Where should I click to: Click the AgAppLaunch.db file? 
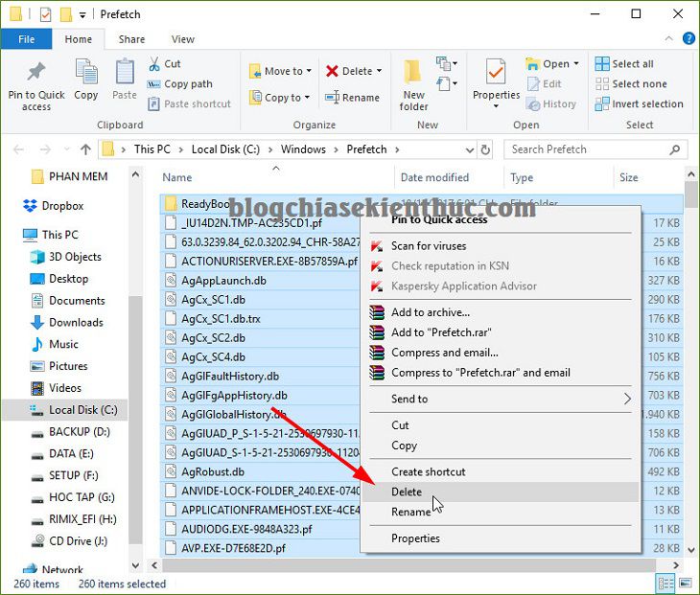pyautogui.click(x=223, y=281)
